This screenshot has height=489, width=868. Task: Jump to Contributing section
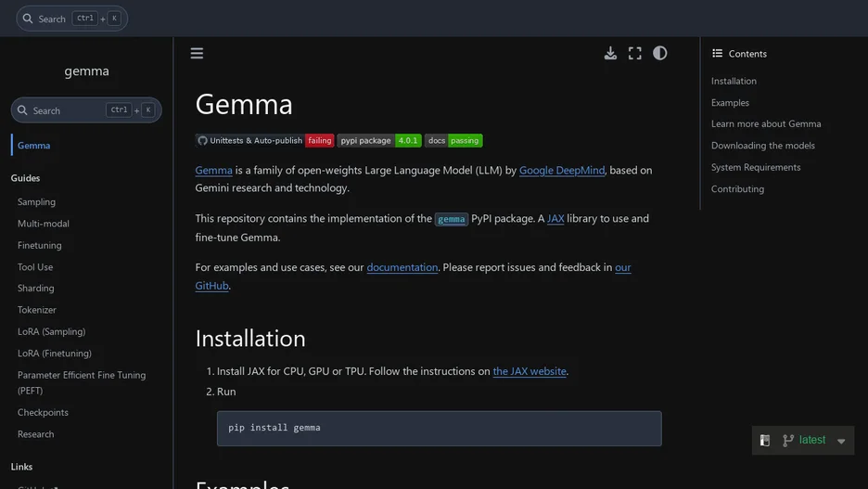tap(737, 189)
